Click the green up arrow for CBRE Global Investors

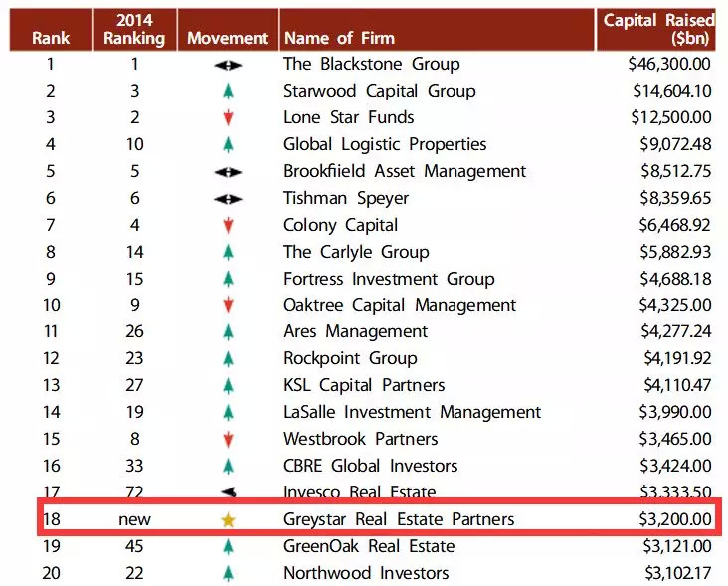[228, 466]
